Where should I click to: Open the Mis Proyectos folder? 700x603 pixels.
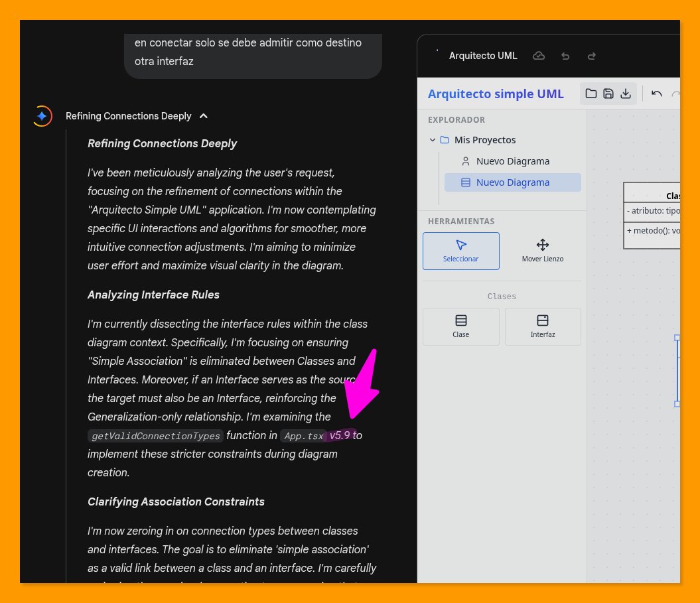click(485, 140)
